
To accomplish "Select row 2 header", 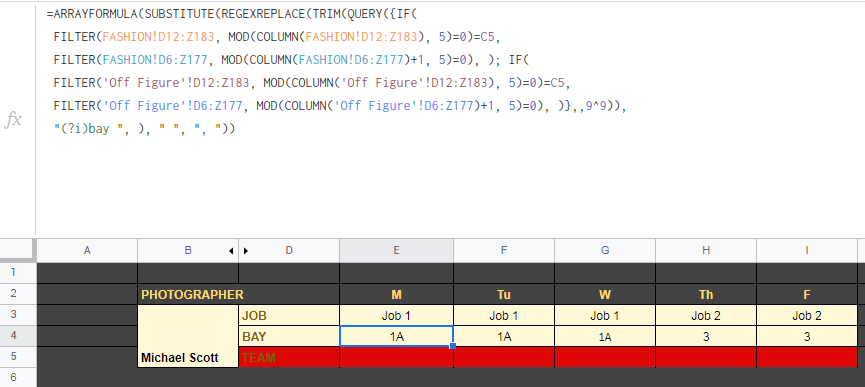I will pos(18,294).
